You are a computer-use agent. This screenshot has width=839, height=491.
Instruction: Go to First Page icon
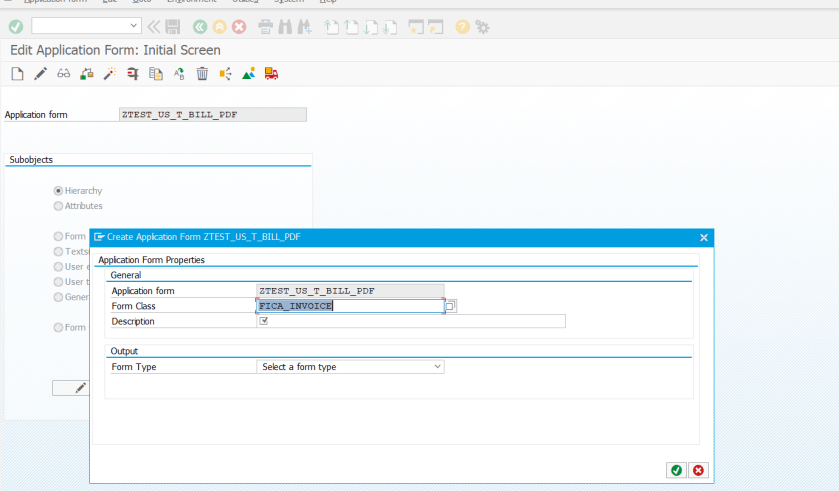tap(332, 27)
